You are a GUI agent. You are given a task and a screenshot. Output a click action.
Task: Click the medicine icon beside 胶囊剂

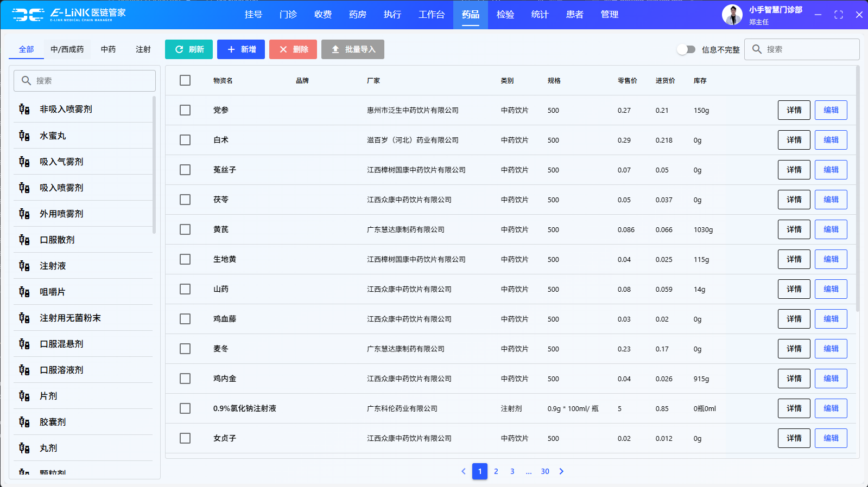[24, 422]
